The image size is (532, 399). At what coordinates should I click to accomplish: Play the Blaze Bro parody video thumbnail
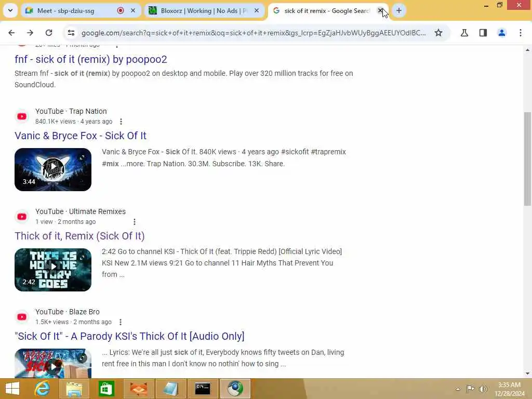(x=53, y=363)
